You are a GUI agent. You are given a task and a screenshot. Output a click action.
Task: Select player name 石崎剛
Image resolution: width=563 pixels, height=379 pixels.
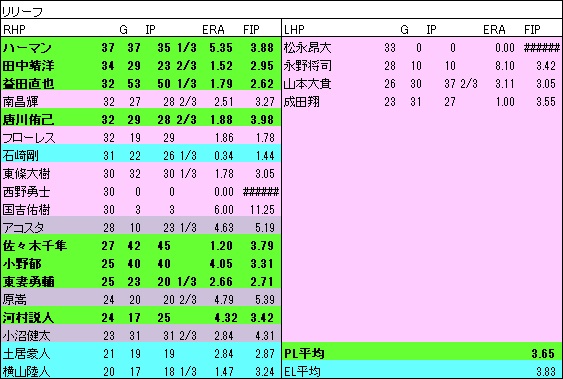click(x=20, y=156)
